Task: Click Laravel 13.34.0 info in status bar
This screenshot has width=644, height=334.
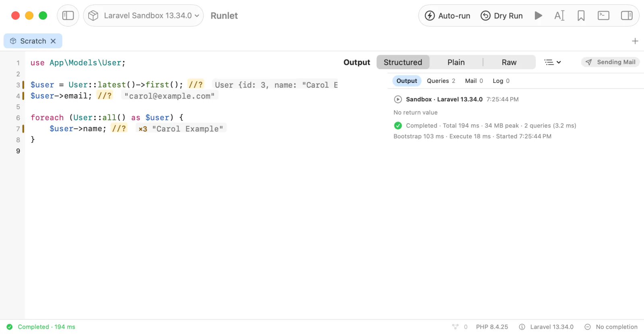Action: tap(551, 327)
